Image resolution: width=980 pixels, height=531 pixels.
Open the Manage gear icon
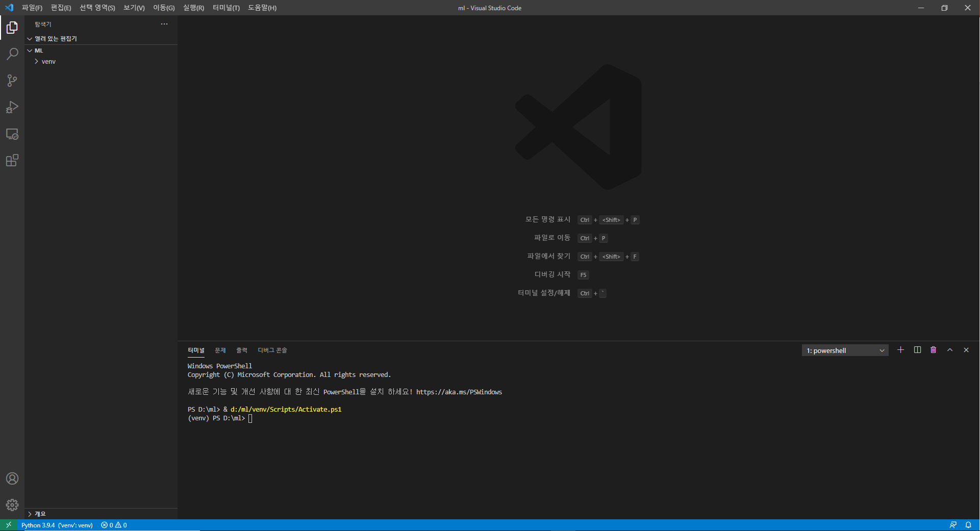point(12,505)
